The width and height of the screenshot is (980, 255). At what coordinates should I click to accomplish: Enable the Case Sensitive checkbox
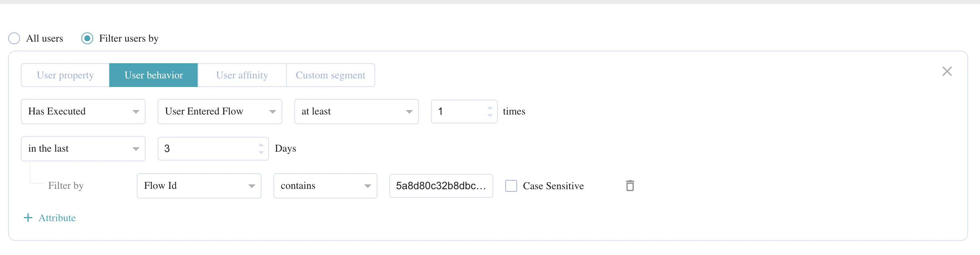[511, 186]
